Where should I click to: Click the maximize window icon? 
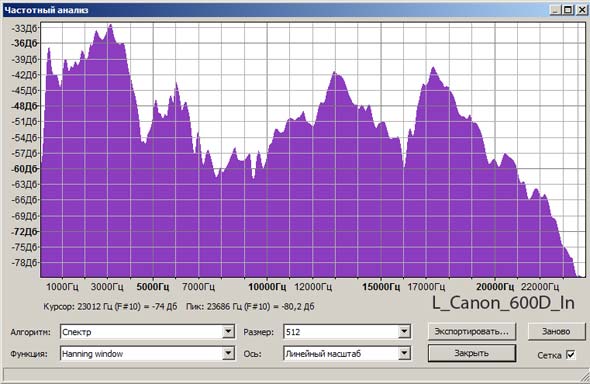[568, 10]
